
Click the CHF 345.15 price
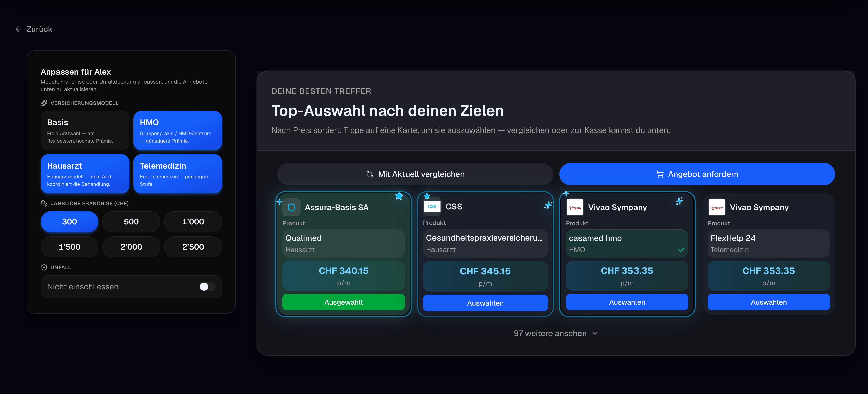click(485, 271)
